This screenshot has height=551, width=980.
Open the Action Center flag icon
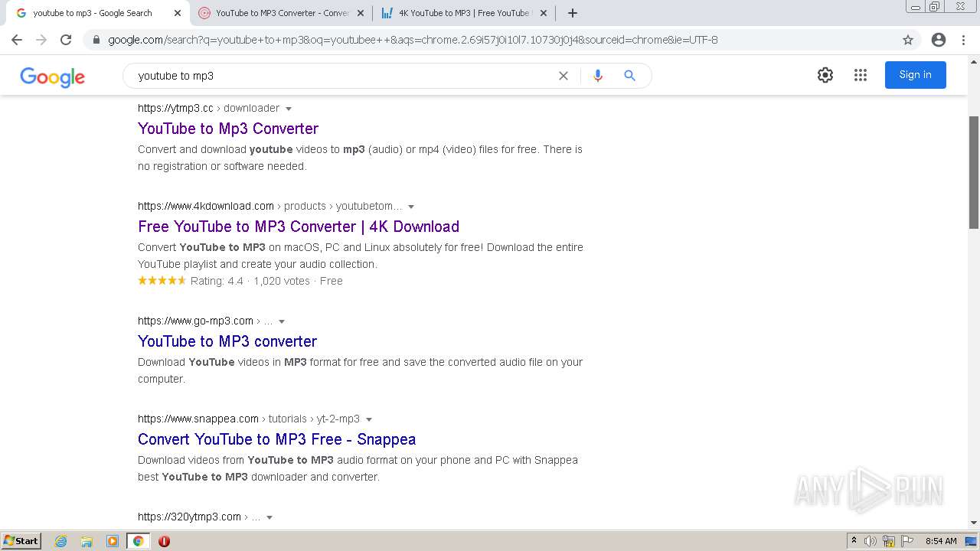907,541
